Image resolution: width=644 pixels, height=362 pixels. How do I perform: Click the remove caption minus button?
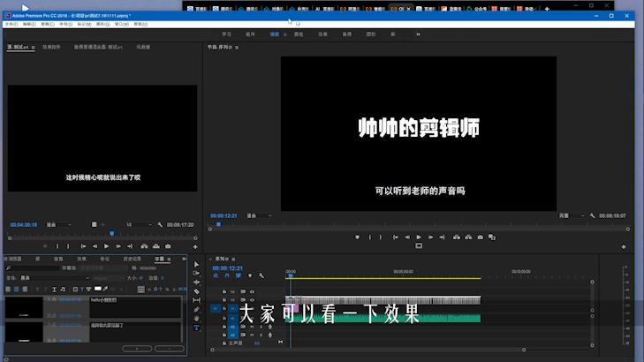[170, 349]
